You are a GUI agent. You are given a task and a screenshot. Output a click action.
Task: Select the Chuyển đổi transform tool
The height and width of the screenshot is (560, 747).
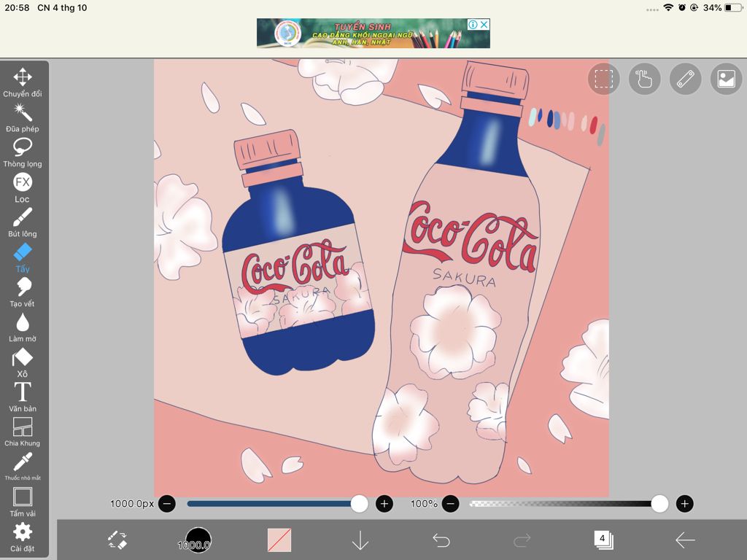pos(23,82)
